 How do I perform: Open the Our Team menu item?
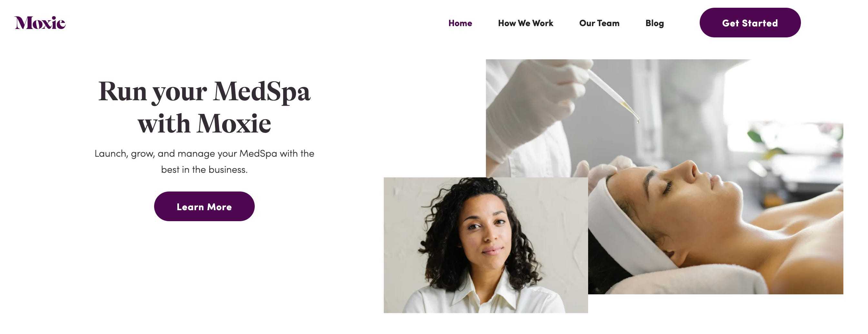click(x=599, y=23)
